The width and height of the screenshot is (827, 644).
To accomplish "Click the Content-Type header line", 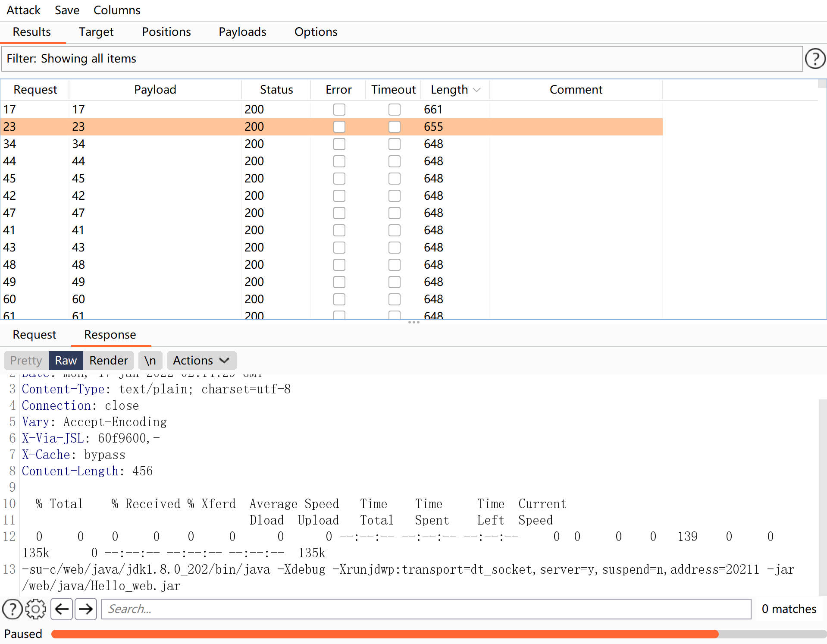I will click(x=156, y=389).
